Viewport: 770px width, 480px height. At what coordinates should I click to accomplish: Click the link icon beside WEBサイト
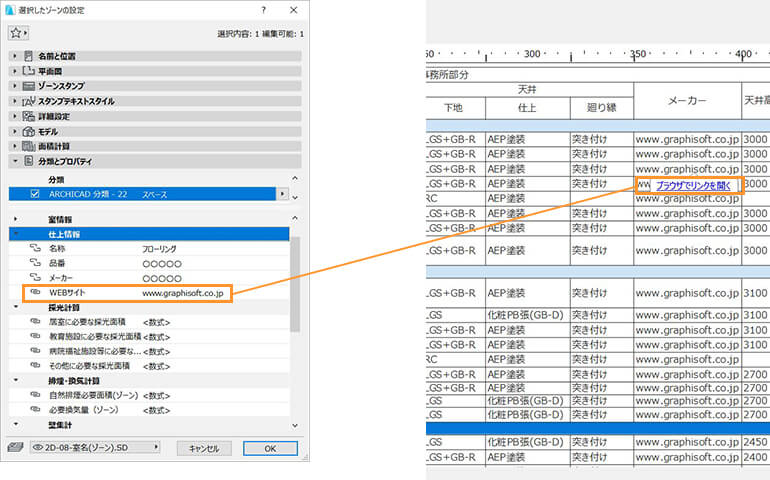(x=34, y=293)
